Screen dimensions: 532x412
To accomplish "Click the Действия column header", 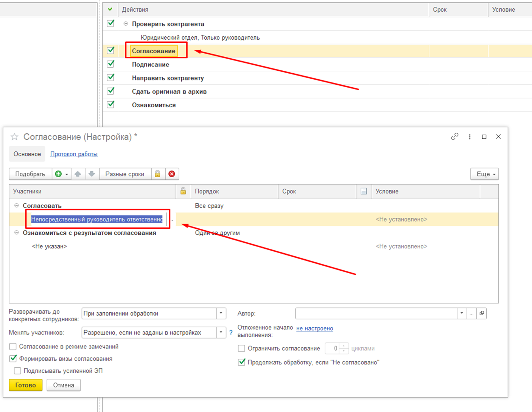I will (274, 9).
